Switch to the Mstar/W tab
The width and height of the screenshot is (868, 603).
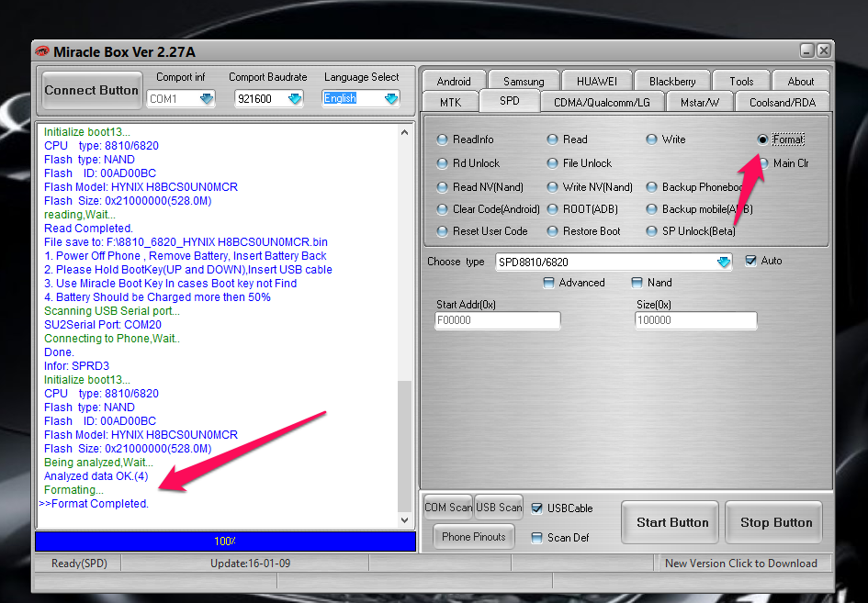(700, 103)
